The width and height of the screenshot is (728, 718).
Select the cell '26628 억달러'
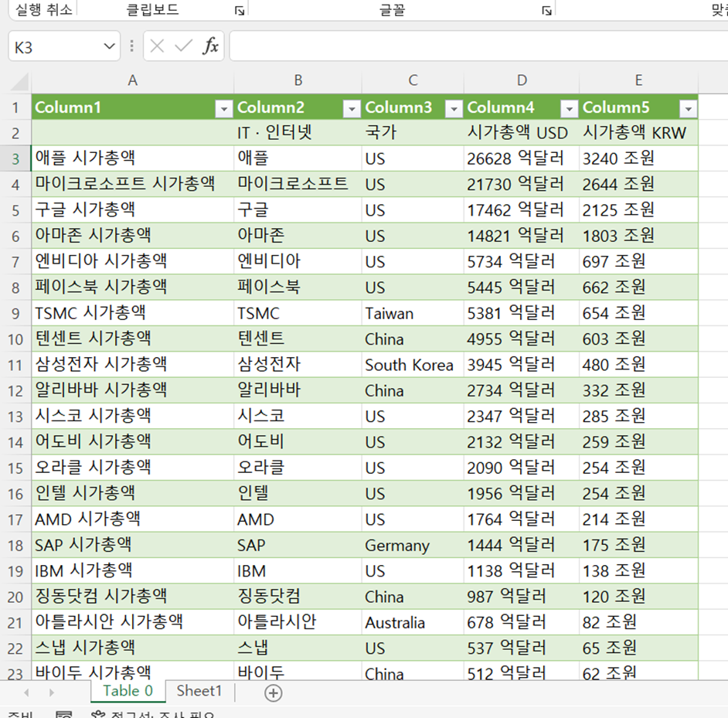[522, 158]
